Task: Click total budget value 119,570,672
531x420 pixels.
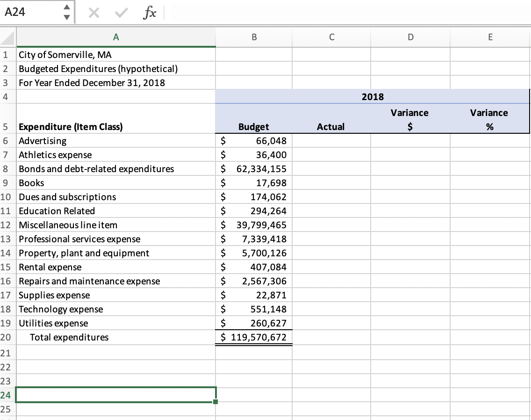Action: pyautogui.click(x=254, y=337)
